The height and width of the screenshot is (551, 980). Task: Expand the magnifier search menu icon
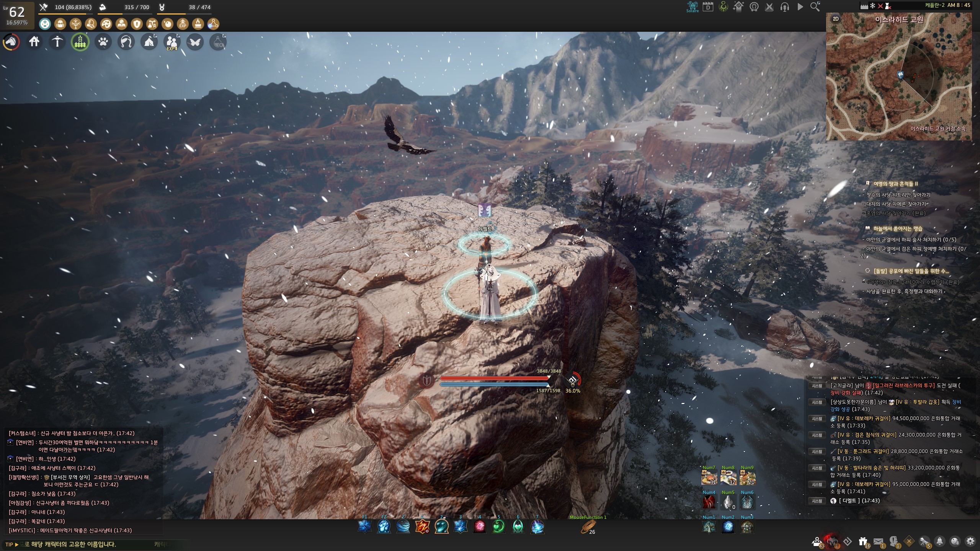coord(815,7)
